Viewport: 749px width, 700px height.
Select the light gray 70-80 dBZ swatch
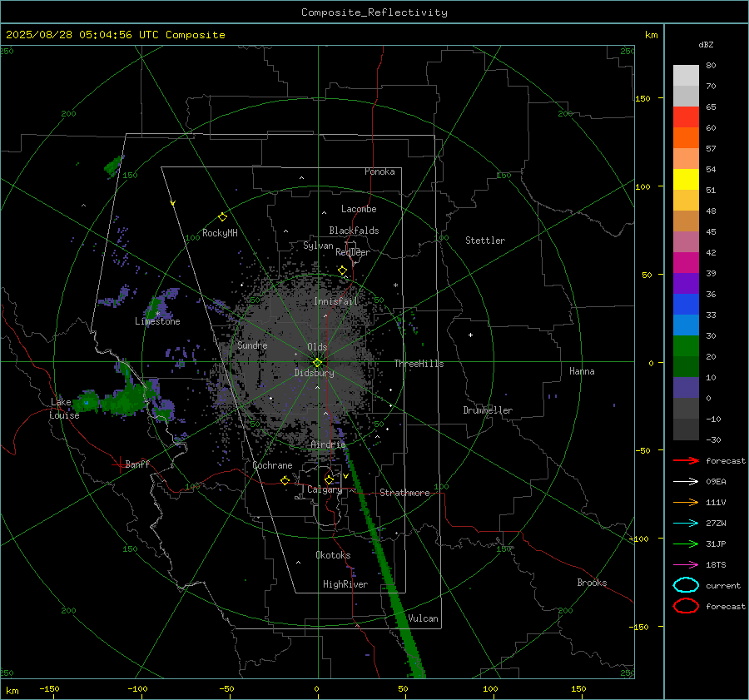tap(686, 76)
